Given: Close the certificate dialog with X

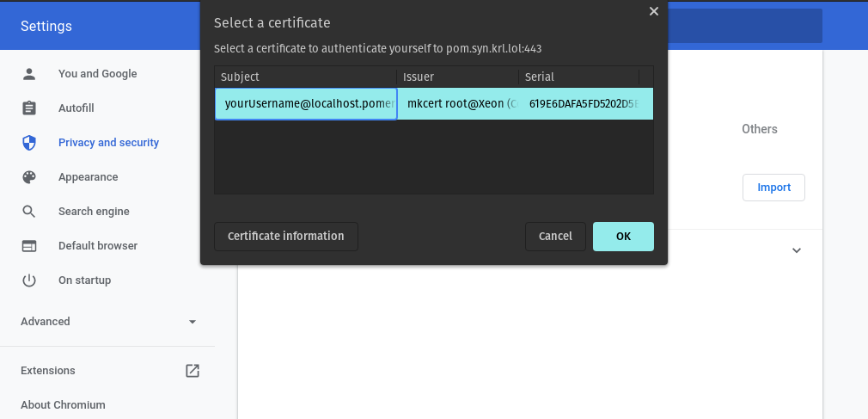Looking at the screenshot, I should [653, 11].
